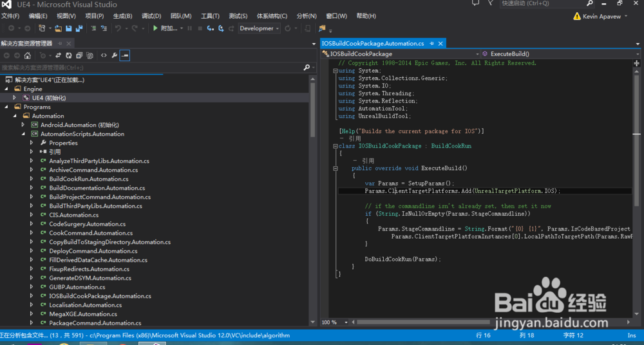Select GUBP.Automation.cs in the tree
The height and width of the screenshot is (345, 644).
pos(77,287)
